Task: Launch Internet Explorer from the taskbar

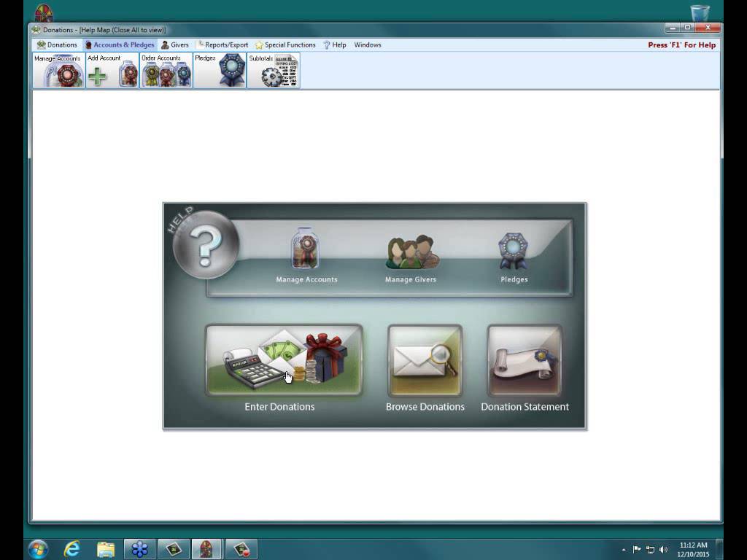Action: click(71, 549)
